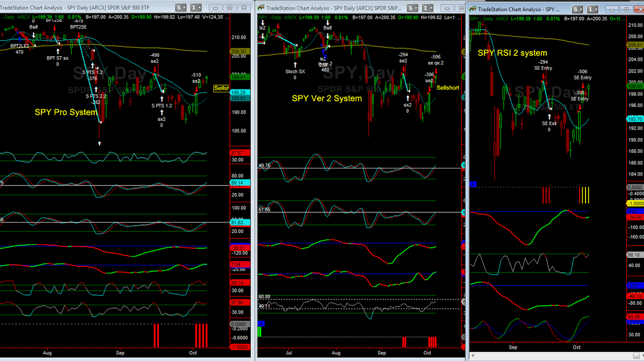This screenshot has height=361, width=644.
Task: Open the I dropdown in the SPY Pro System window
Action: click(196, 8)
